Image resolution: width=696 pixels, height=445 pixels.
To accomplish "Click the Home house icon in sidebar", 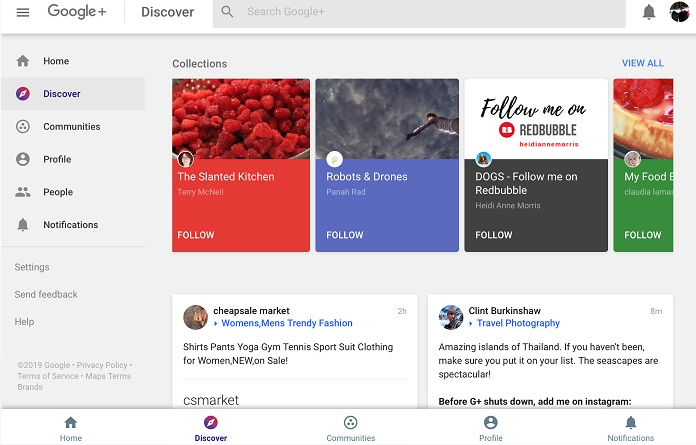I will [23, 61].
